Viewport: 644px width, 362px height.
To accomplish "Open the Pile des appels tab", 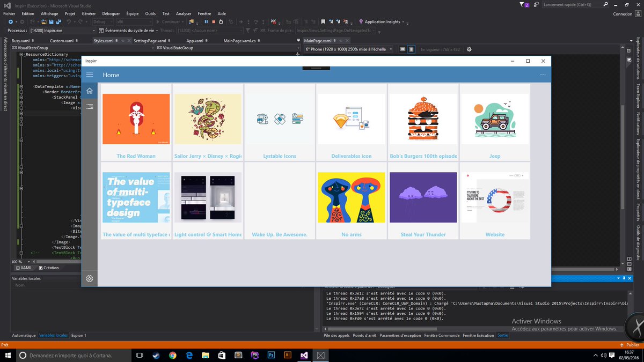I will click(336, 335).
